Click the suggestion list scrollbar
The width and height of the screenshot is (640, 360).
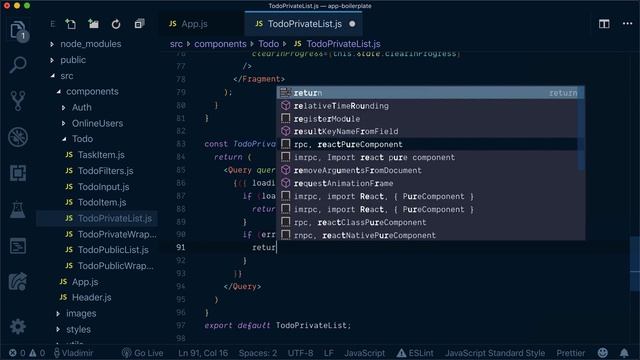581,129
